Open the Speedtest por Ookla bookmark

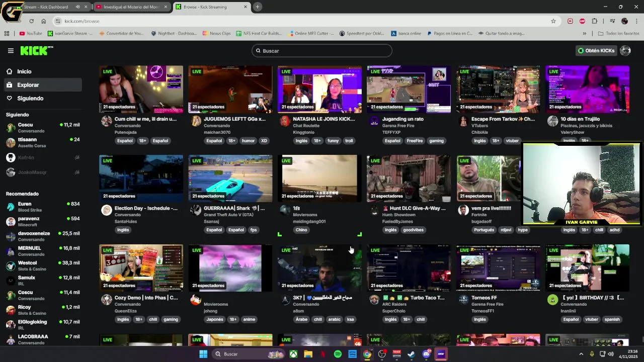tap(362, 33)
